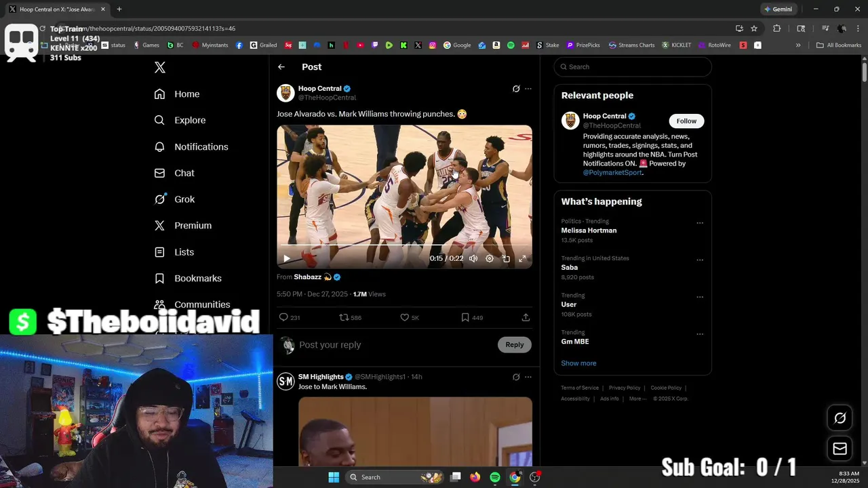
Task: Open more options for User trend
Action: point(700,298)
